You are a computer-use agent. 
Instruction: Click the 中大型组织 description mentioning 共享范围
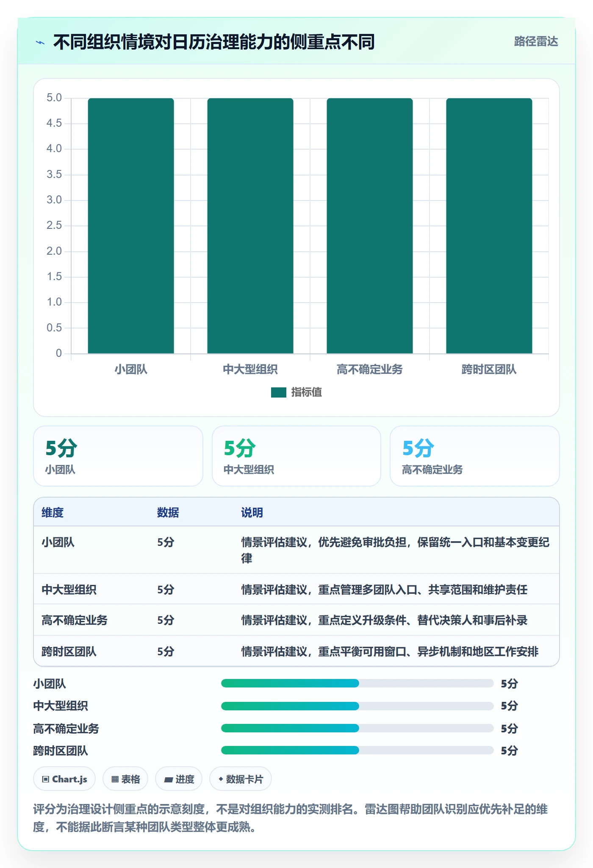(384, 590)
